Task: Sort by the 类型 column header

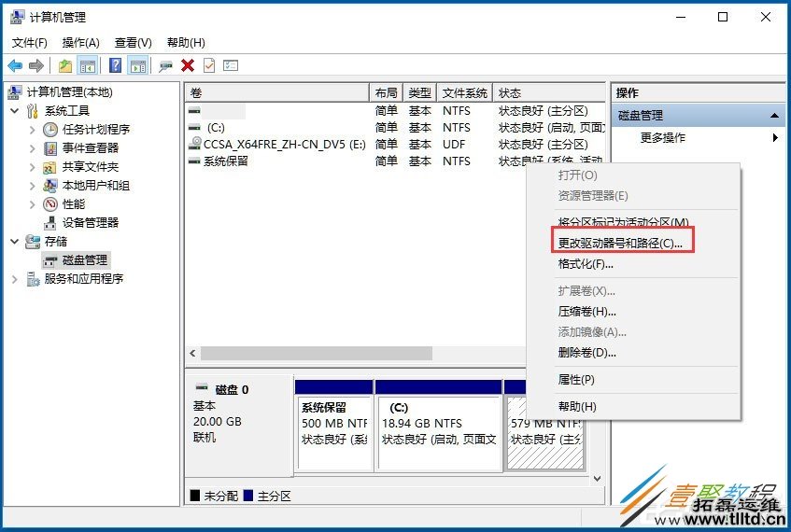Action: [x=419, y=92]
